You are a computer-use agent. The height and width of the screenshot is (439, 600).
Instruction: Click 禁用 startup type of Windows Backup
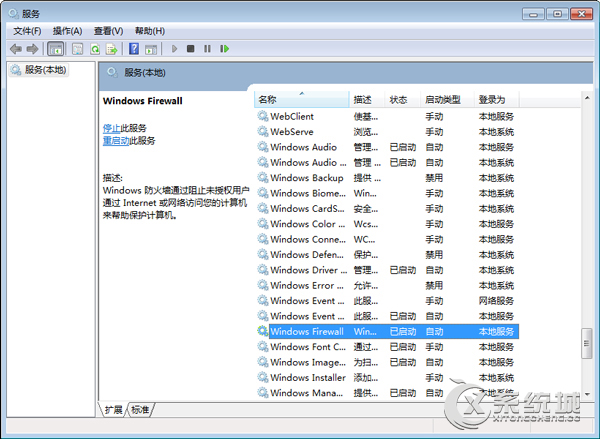click(x=434, y=178)
